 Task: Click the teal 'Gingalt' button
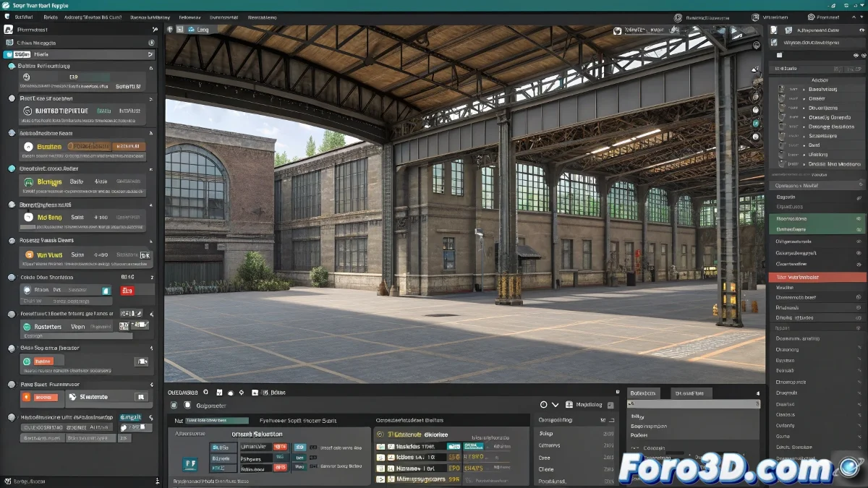(130, 417)
